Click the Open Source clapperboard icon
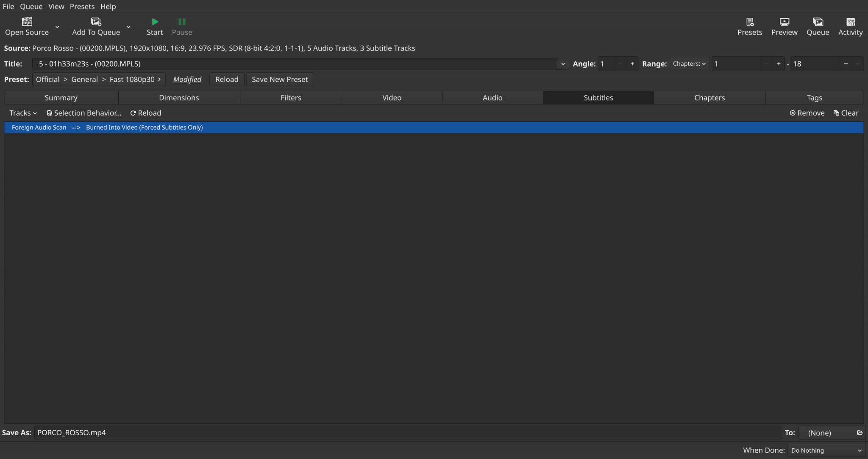The image size is (868, 459). (x=27, y=22)
